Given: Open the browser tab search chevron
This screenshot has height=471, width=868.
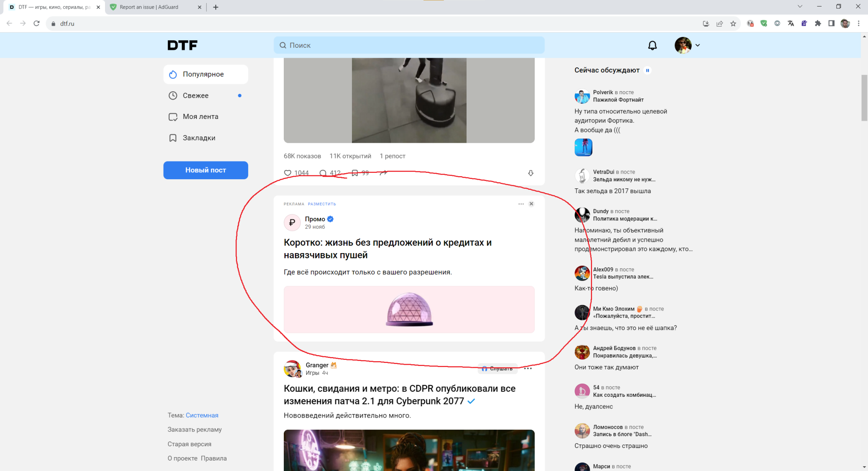Looking at the screenshot, I should point(800,7).
